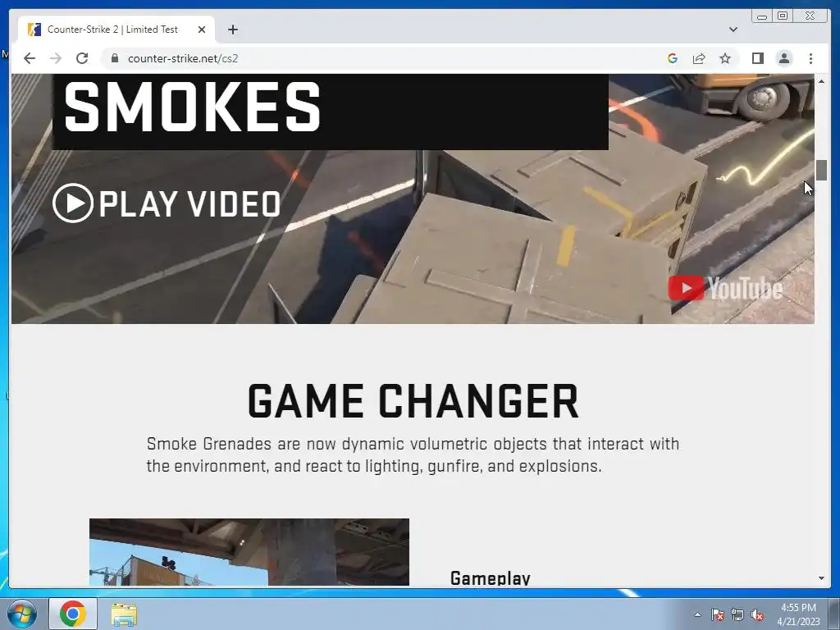Click the muted volume tray icon
The height and width of the screenshot is (630, 840).
tap(757, 614)
